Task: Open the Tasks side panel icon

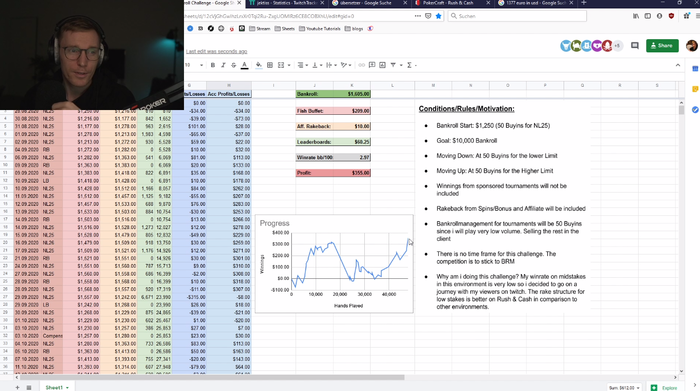Action: point(695,109)
